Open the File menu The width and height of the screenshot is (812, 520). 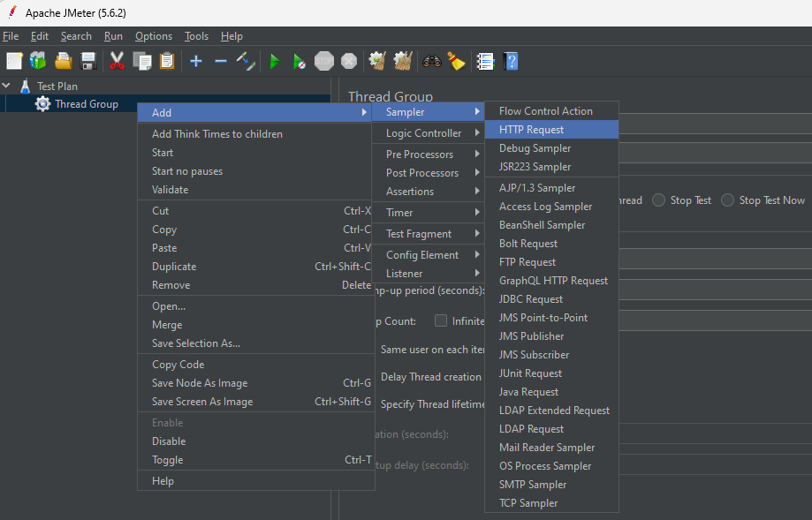(11, 36)
